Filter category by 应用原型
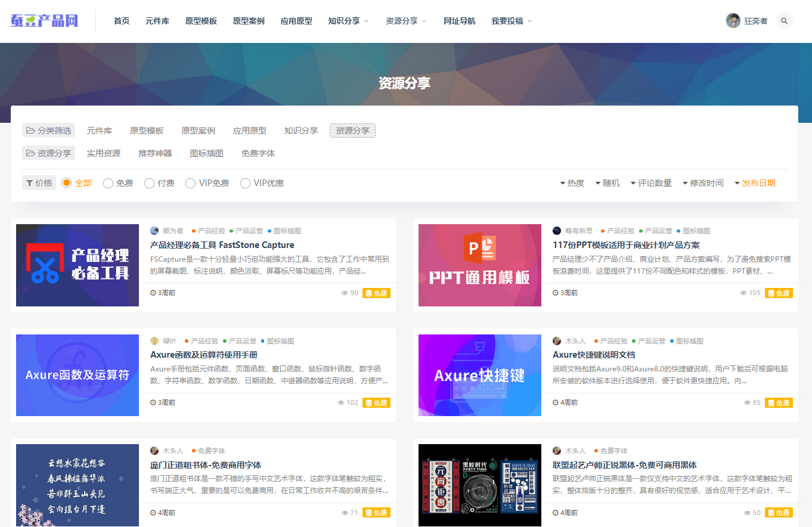812x527 pixels. (250, 131)
